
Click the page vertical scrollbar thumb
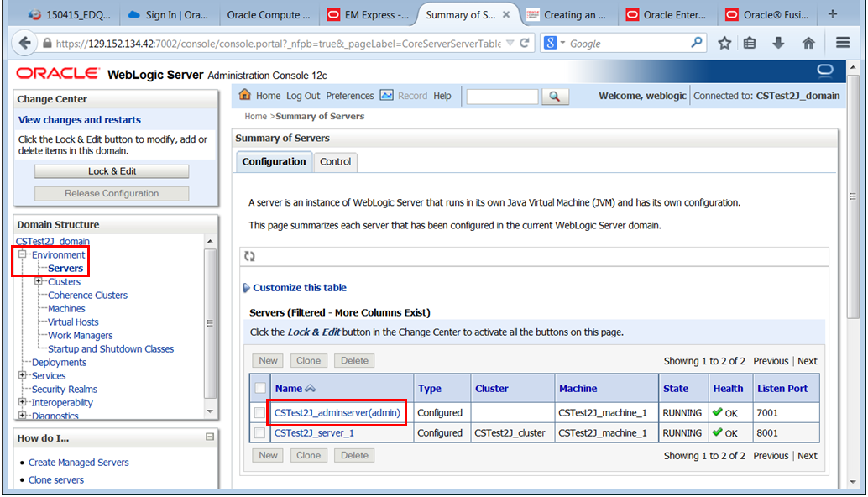pos(853,196)
